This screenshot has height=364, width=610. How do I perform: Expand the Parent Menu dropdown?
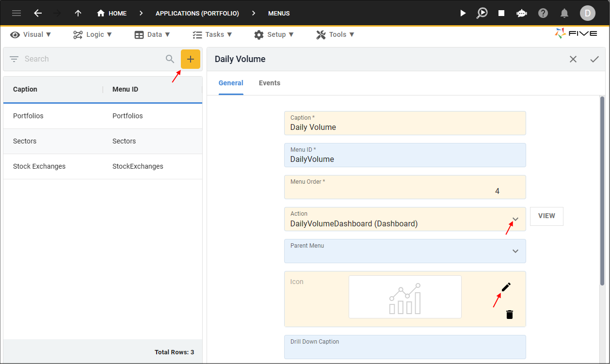pos(515,251)
